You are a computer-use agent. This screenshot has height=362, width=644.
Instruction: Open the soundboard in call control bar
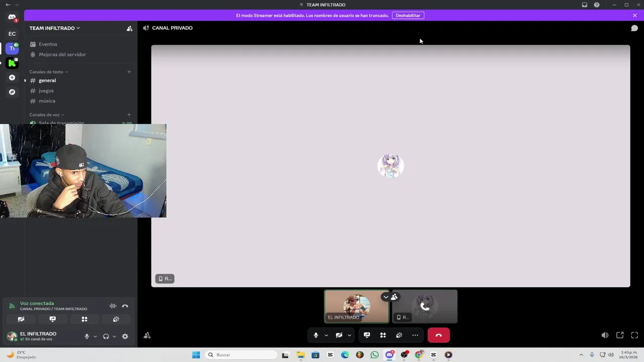(x=399, y=335)
